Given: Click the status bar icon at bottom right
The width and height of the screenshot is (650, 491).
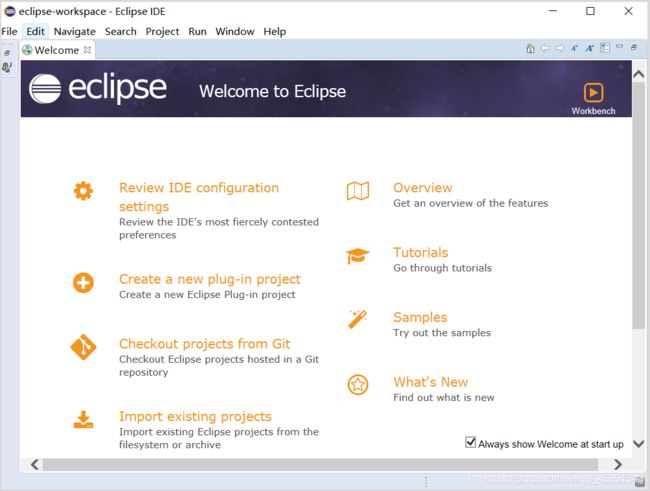Looking at the screenshot, I should point(640,481).
